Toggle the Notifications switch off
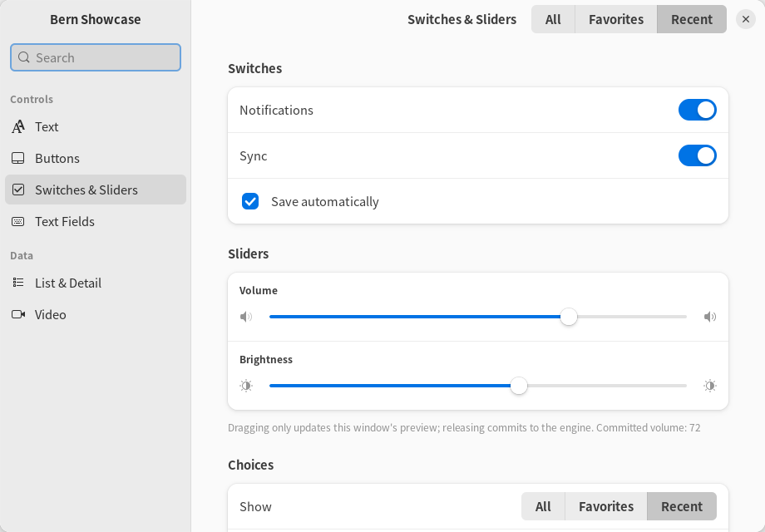765x532 pixels. [x=697, y=111]
